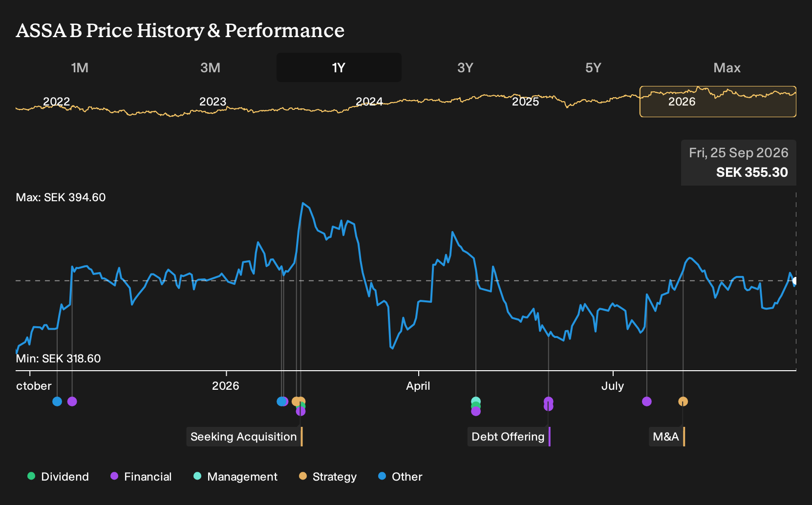
Task: Toggle the Other legend filter
Action: [x=400, y=477]
